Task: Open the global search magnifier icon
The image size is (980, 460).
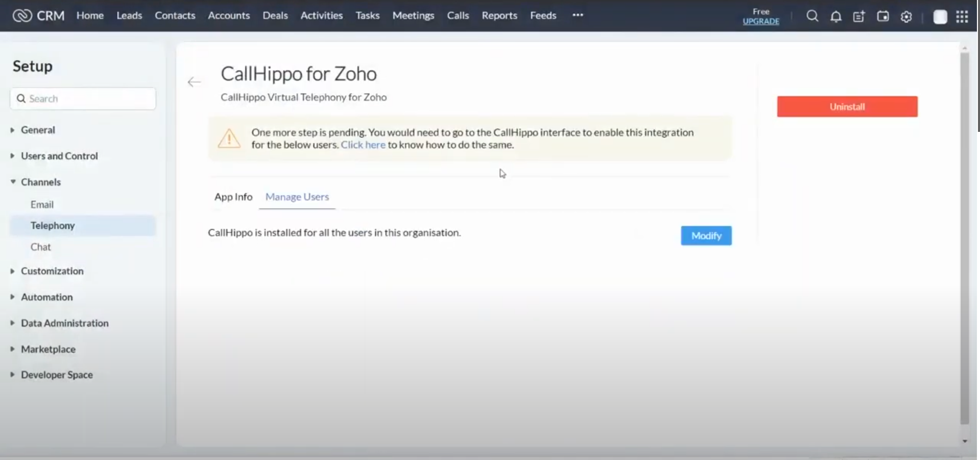Action: (812, 16)
